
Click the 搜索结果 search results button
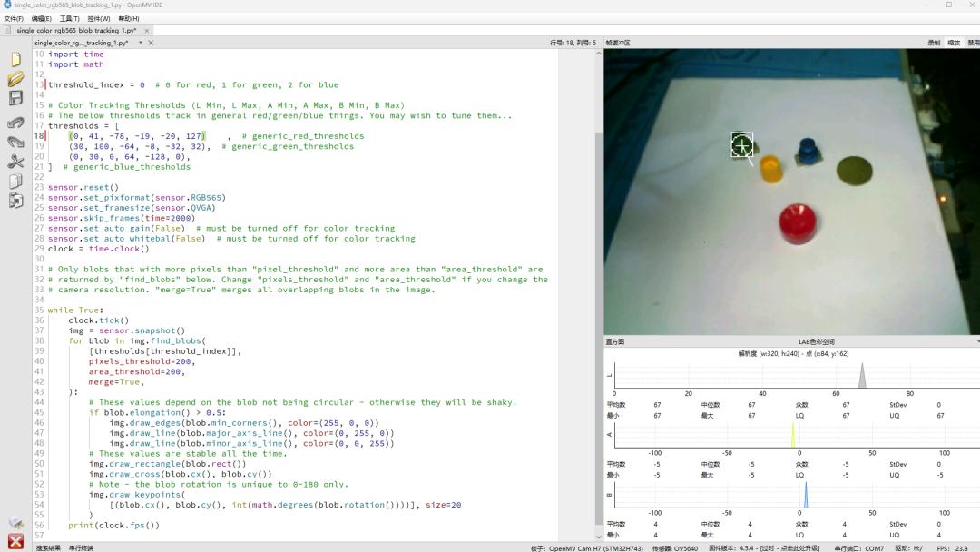(x=48, y=547)
